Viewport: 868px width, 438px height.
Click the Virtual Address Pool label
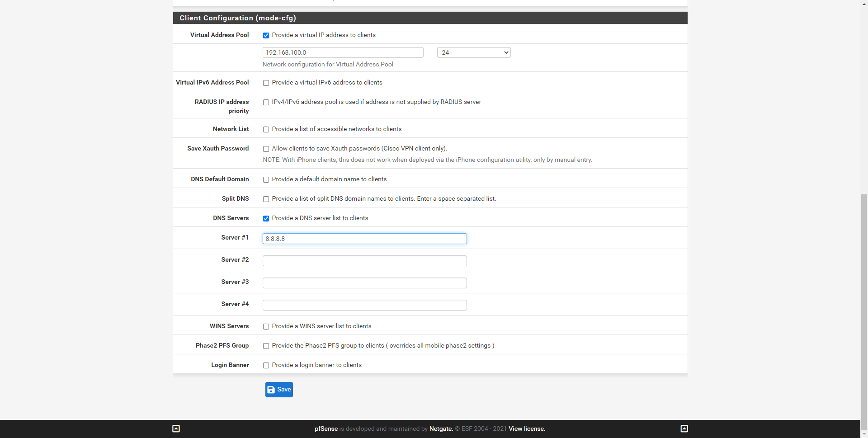click(219, 35)
